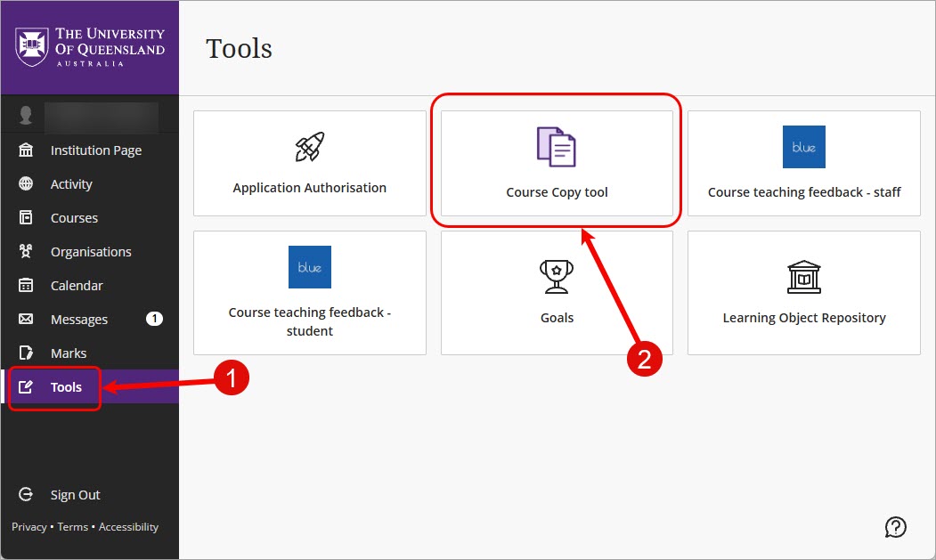Open Learning Object Repository label
The height and width of the screenshot is (560, 936).
coord(804,318)
